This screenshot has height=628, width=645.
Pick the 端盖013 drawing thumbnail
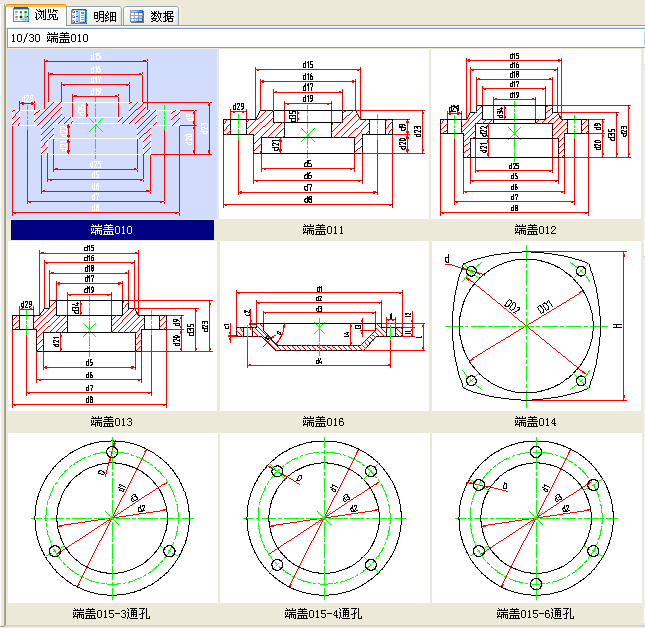(110, 325)
